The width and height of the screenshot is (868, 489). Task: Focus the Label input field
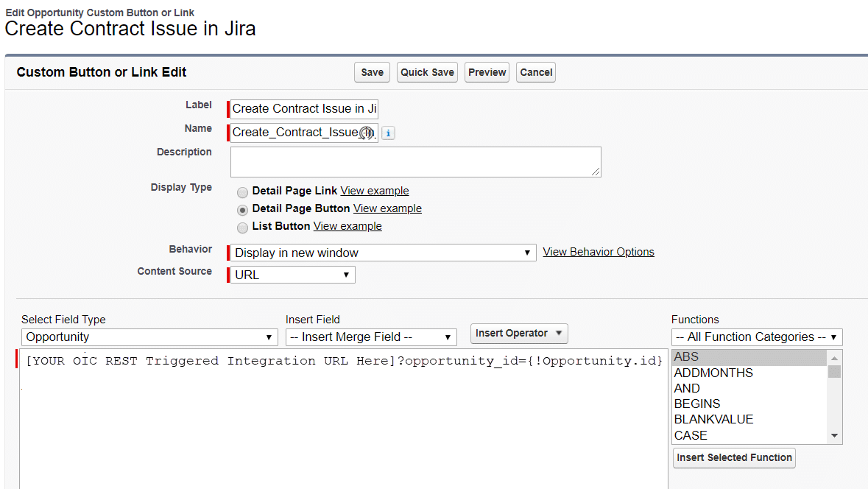coord(304,108)
